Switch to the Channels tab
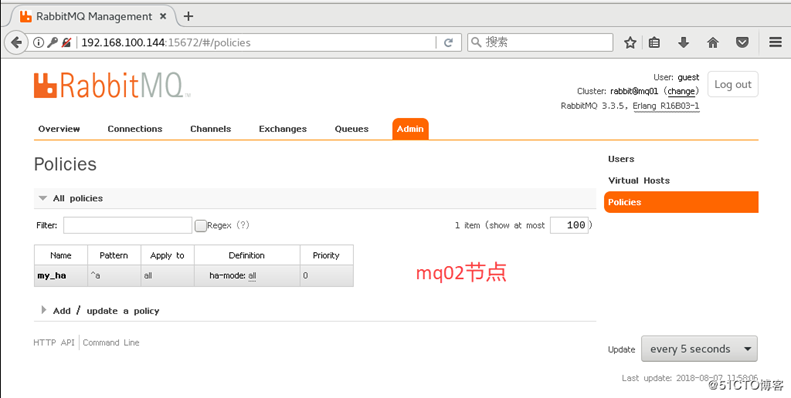Screen dimensions: 791x398 coord(210,129)
